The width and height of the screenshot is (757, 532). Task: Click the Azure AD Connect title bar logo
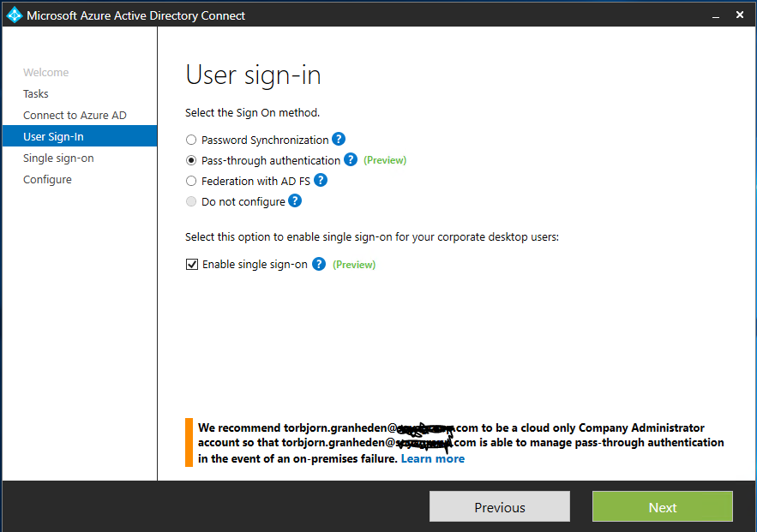point(15,15)
